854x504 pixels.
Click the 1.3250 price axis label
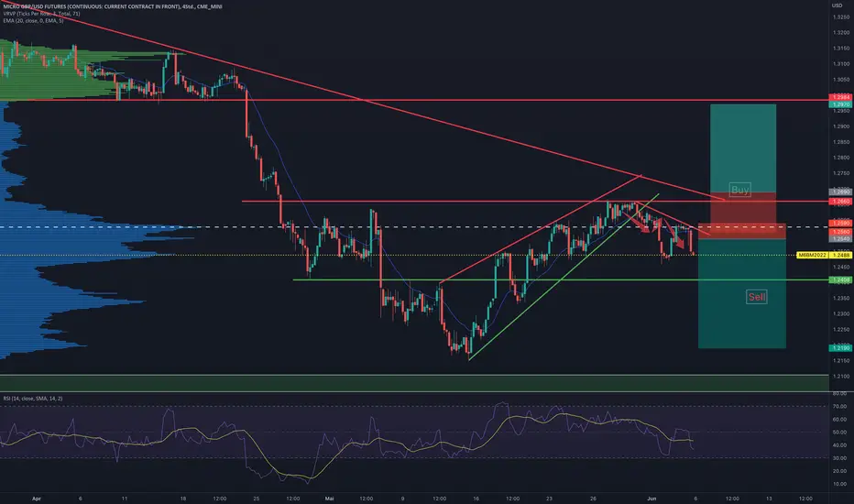(x=841, y=16)
